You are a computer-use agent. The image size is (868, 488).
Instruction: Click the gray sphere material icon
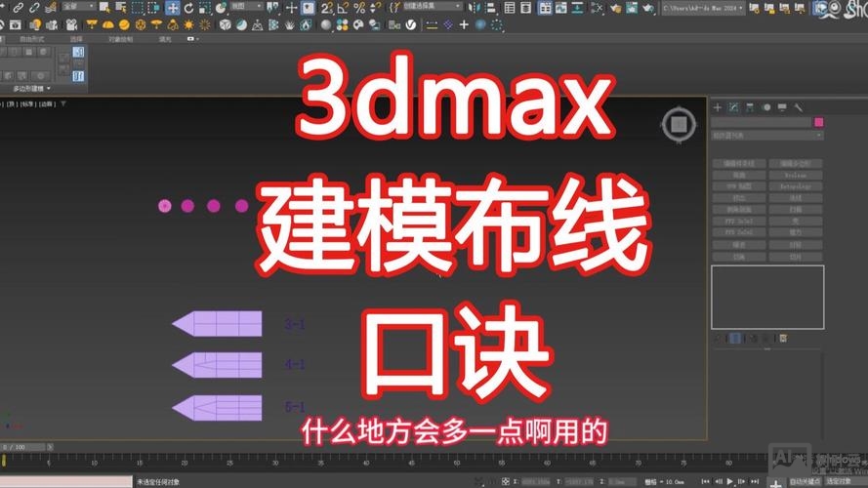click(x=326, y=25)
